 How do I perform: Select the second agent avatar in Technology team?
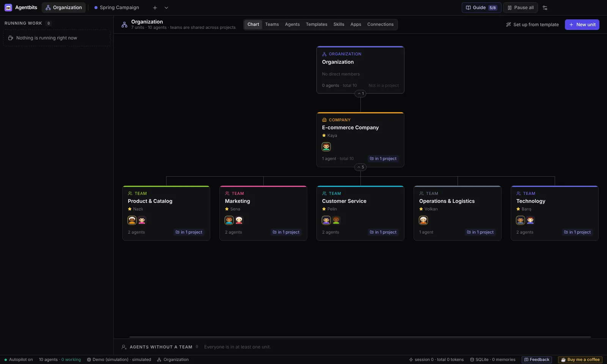coord(530,220)
